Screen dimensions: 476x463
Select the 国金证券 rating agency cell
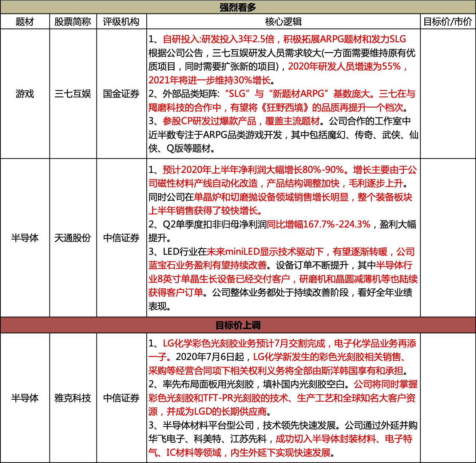(121, 94)
